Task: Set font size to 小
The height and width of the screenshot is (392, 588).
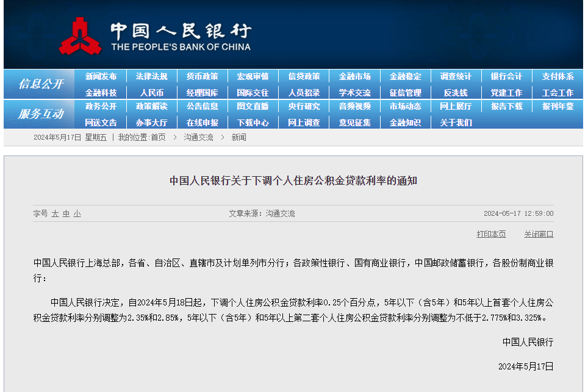Action: pyautogui.click(x=77, y=213)
